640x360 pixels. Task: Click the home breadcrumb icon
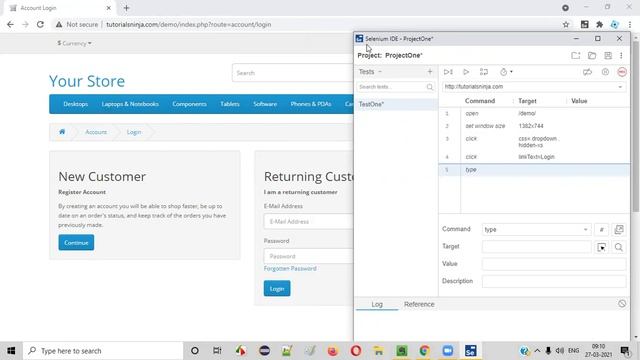(x=62, y=132)
